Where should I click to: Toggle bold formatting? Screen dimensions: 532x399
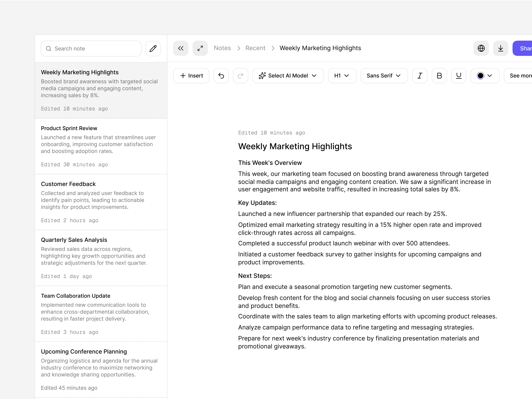pos(439,76)
